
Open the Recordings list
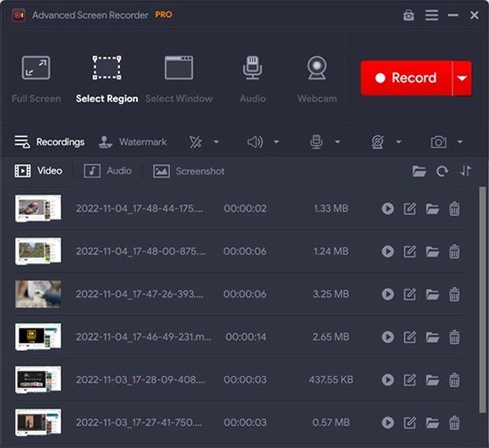[49, 142]
